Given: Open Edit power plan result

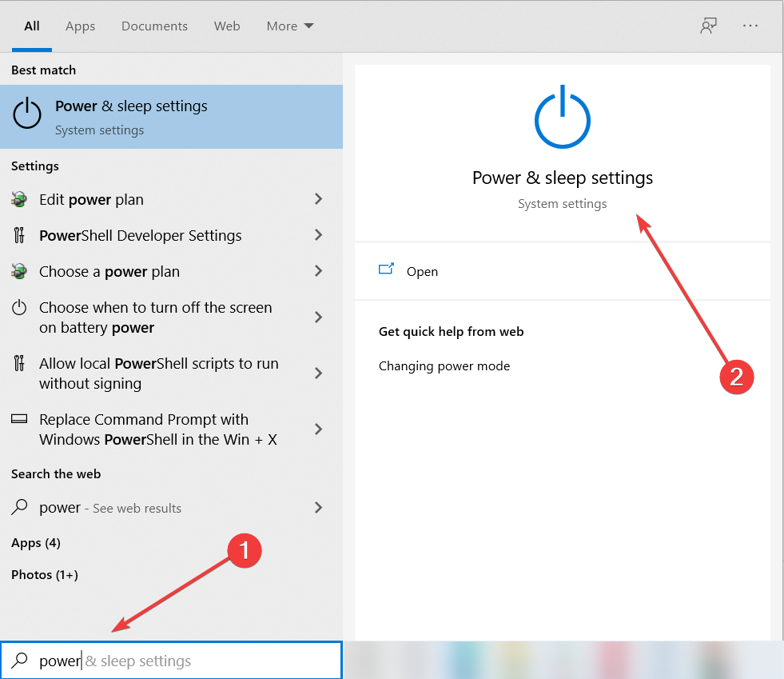Looking at the screenshot, I should pos(172,200).
